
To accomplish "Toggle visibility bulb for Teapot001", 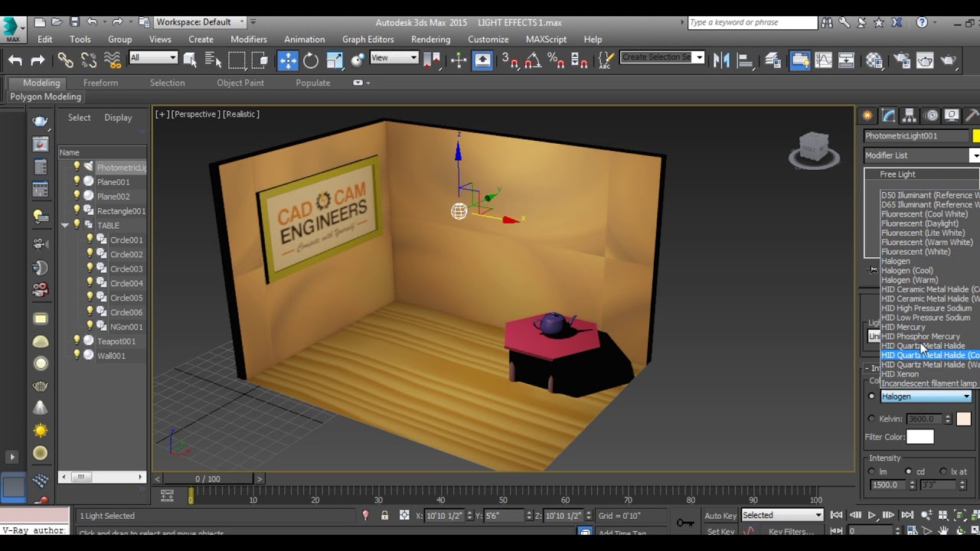I will tap(77, 341).
